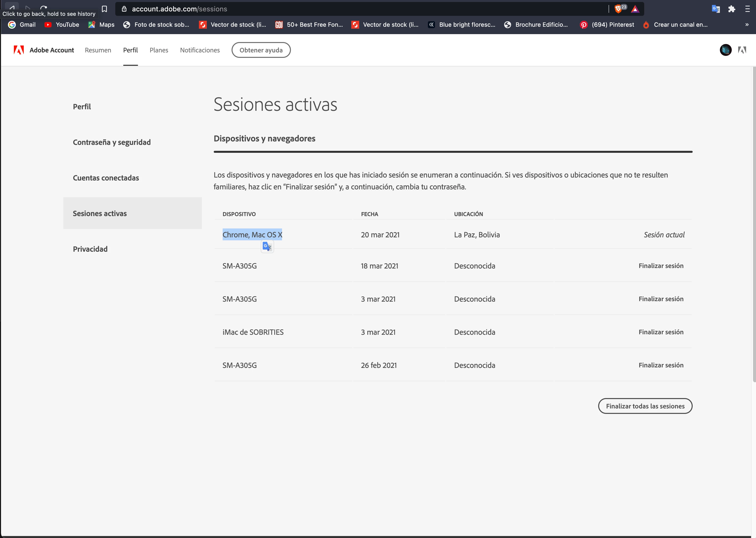Select Contraseña y seguridad in sidebar
Screen dimensions: 756x538
pos(112,142)
